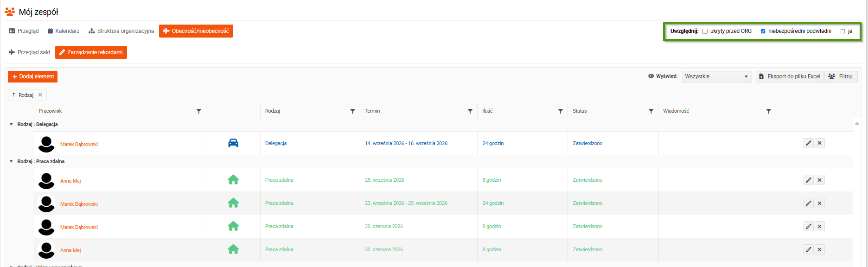Delete Anna Maj's 25 września remote work record
This screenshot has height=267, width=868.
[820, 180]
